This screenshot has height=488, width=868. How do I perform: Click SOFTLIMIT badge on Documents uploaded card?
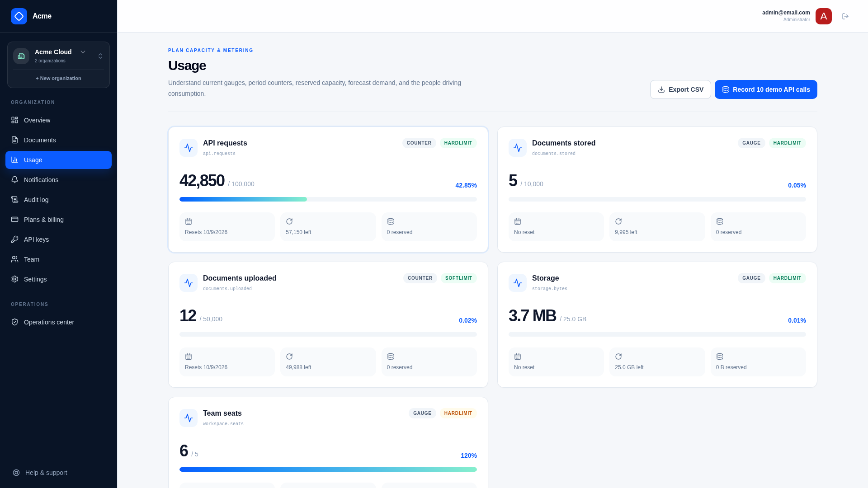[x=459, y=278]
